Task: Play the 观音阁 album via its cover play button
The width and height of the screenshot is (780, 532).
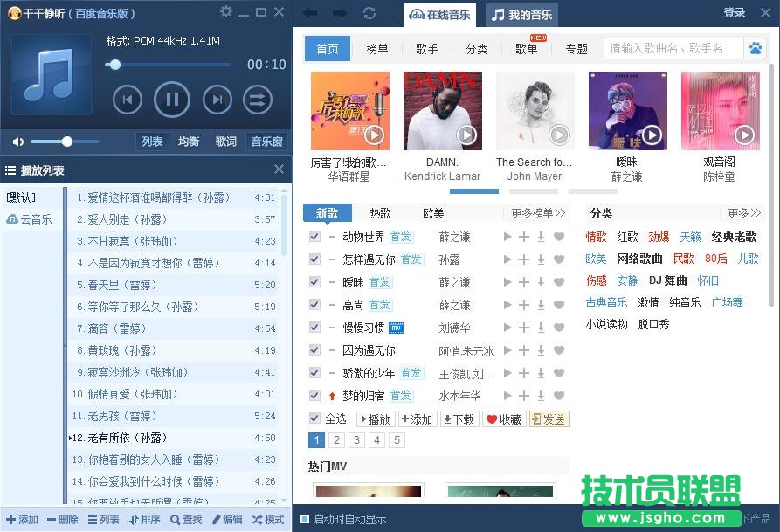Action: tap(744, 135)
